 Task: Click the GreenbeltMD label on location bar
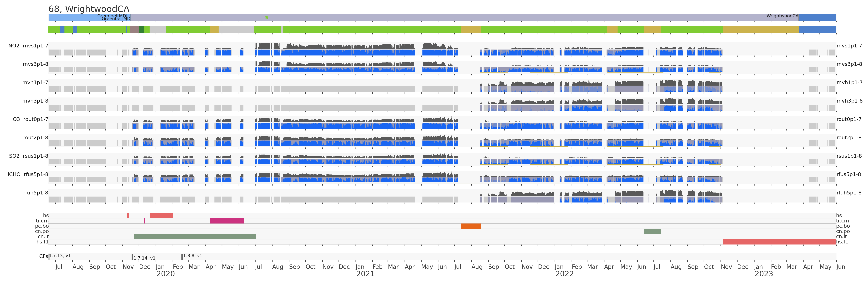coord(112,16)
